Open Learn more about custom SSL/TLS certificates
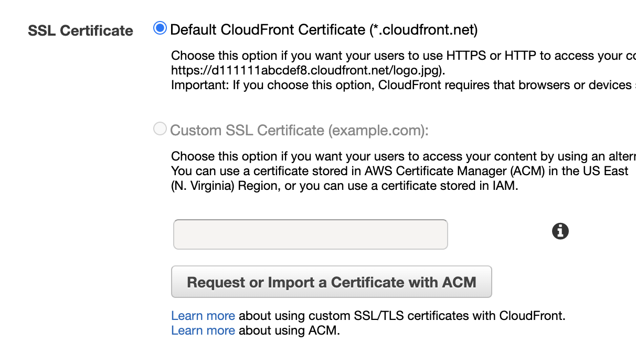The height and width of the screenshot is (364, 636). 203,316
